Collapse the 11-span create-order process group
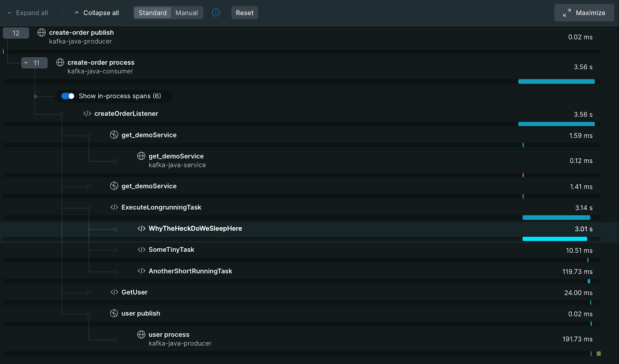This screenshot has height=364, width=619. click(34, 63)
